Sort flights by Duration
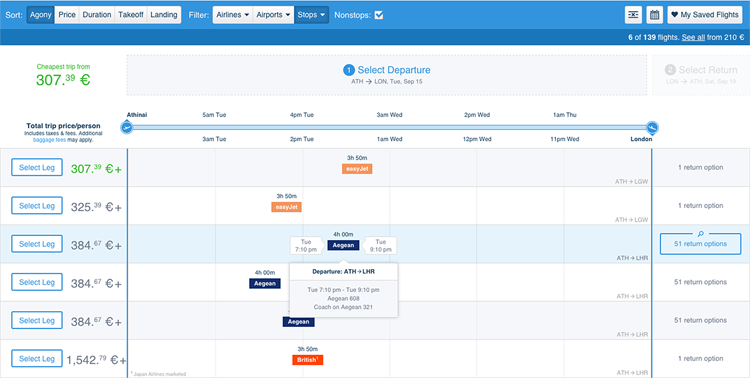This screenshot has height=378, width=750. [97, 15]
